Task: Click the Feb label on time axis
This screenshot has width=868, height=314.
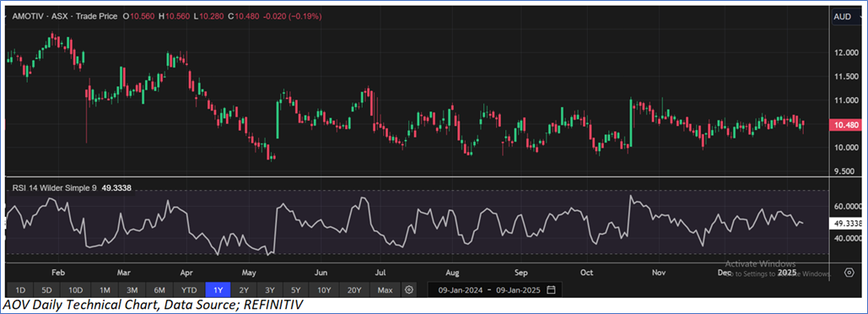Action: 58,273
